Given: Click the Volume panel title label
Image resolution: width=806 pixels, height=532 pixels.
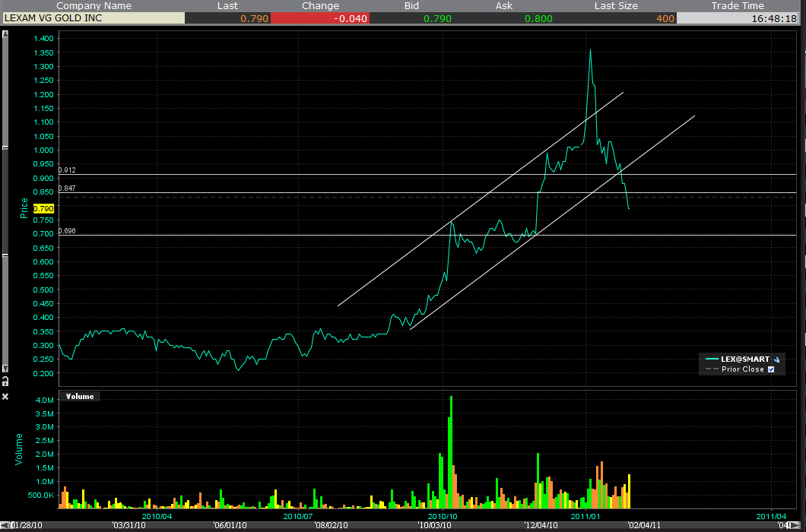Looking at the screenshot, I should point(80,396).
